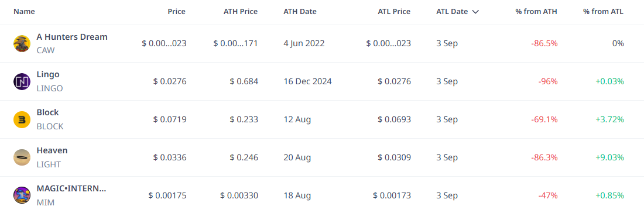The image size is (644, 213).
Task: Open the Heaven coin name link
Action: (x=52, y=150)
